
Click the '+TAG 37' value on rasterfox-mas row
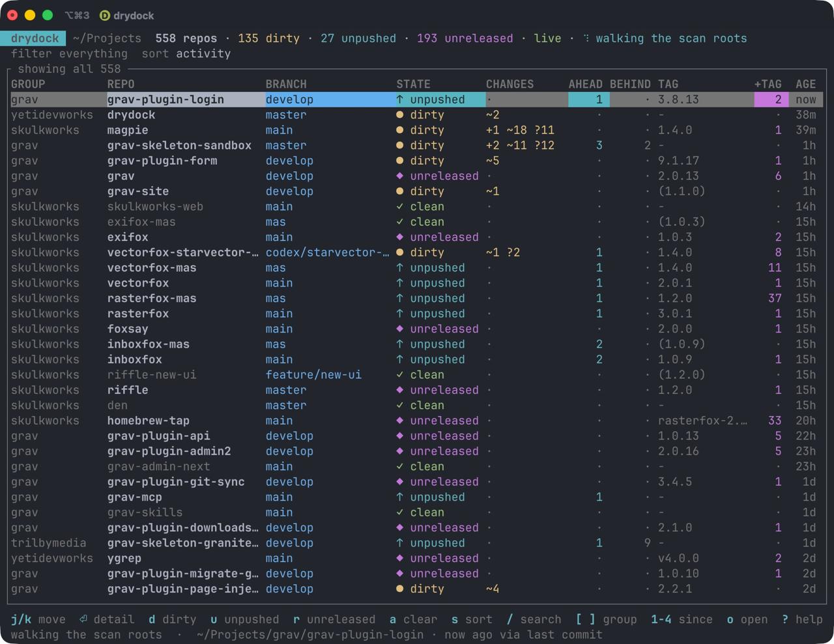774,298
